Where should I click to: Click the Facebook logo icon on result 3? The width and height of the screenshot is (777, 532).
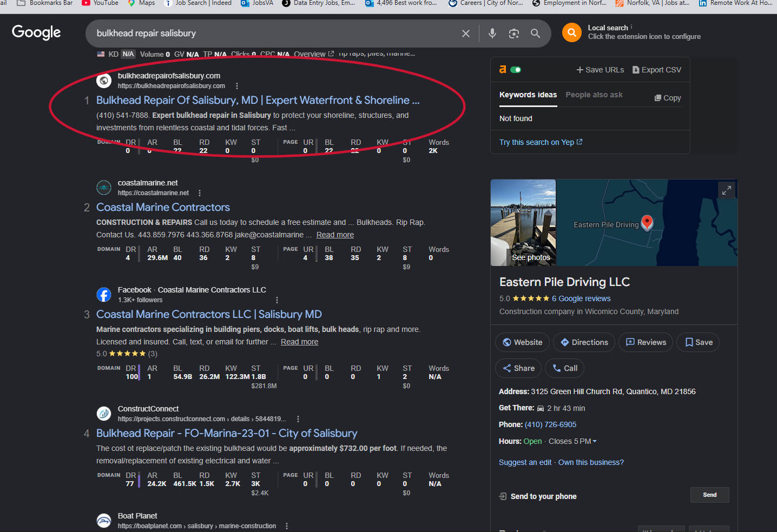click(104, 295)
